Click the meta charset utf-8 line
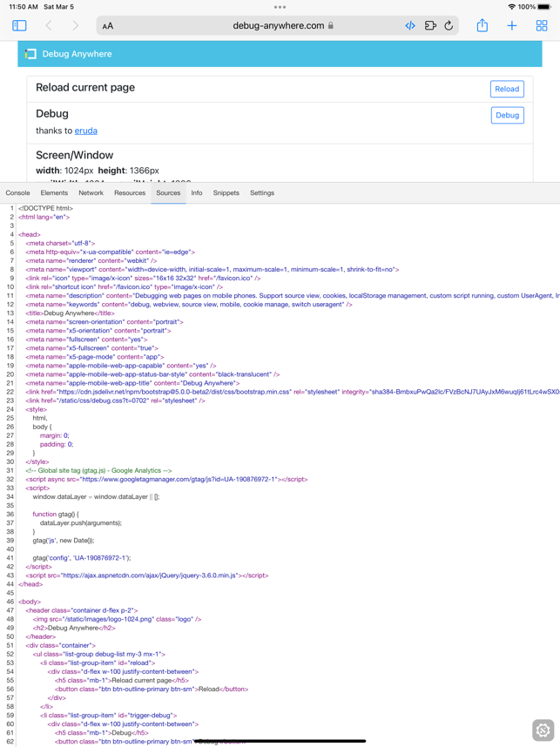560x747 pixels. pos(60,243)
